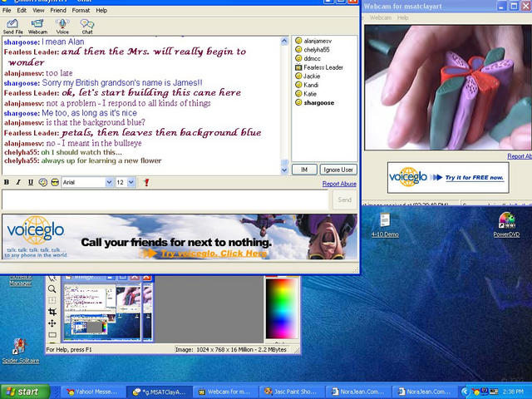Switch to Jasc Paint Shop taskbar button

point(292,392)
